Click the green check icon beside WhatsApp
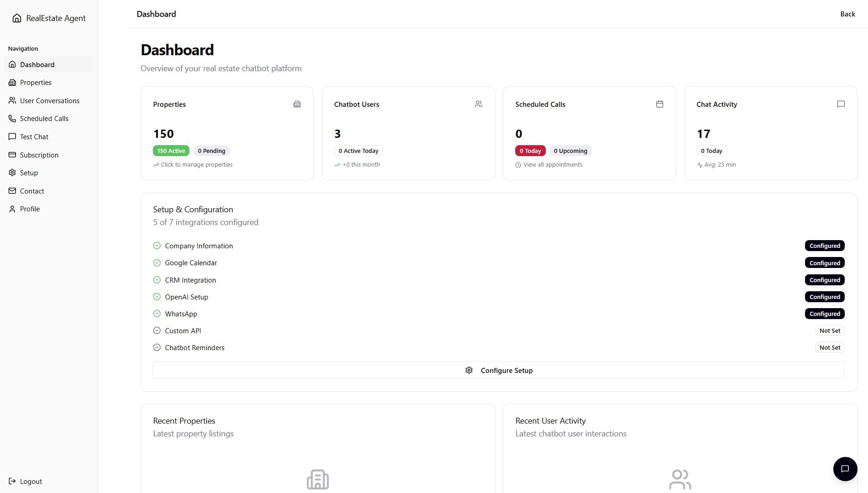 coord(157,314)
